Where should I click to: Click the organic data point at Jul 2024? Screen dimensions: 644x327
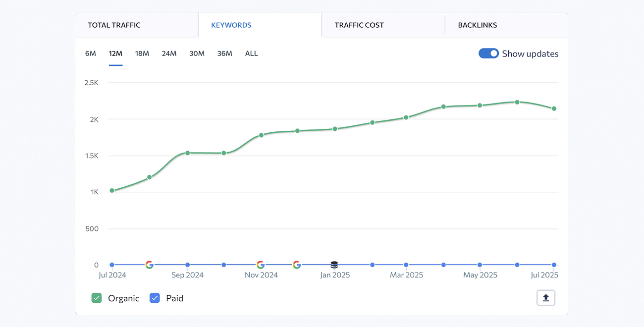click(112, 190)
